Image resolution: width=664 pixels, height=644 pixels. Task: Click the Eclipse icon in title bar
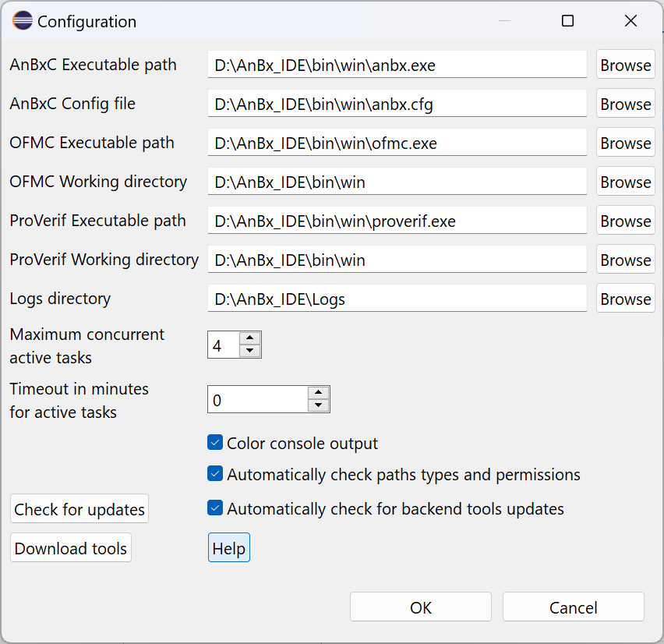23,22
